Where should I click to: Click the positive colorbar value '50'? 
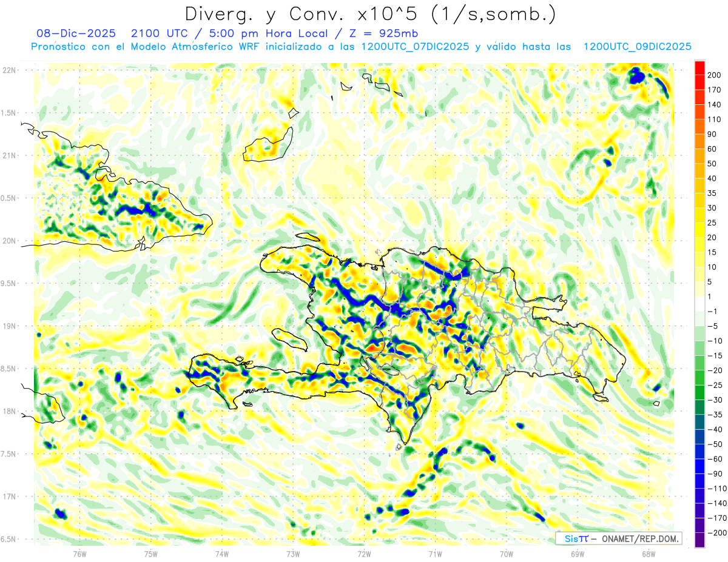(712, 164)
